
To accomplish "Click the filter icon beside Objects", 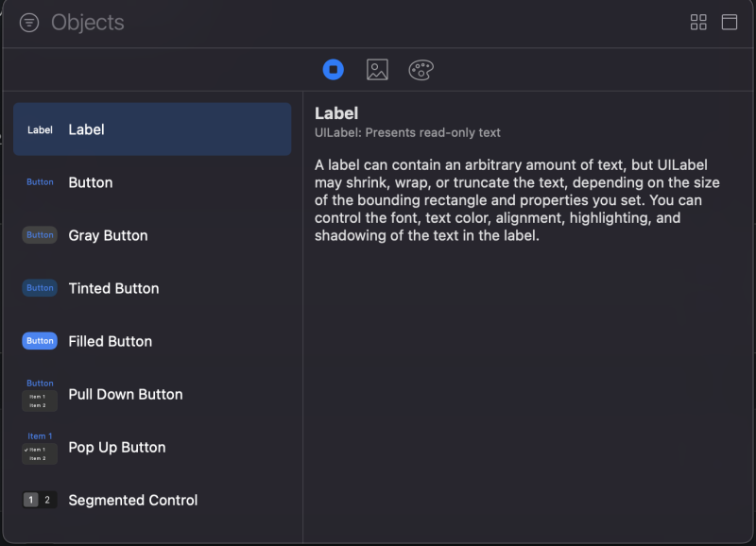I will coord(29,23).
